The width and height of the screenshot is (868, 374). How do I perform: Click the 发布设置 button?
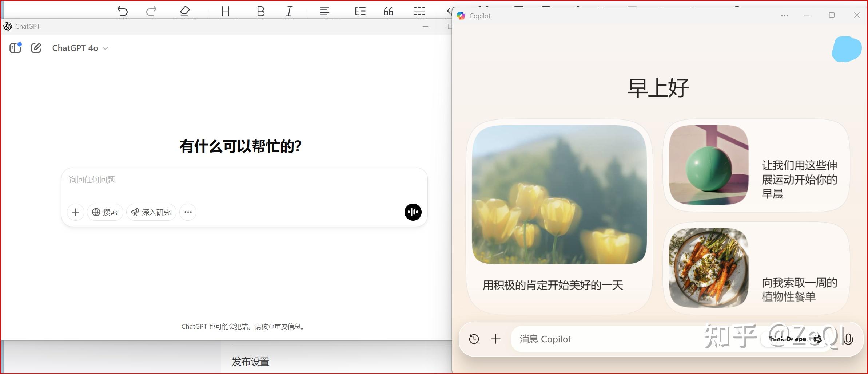point(250,362)
